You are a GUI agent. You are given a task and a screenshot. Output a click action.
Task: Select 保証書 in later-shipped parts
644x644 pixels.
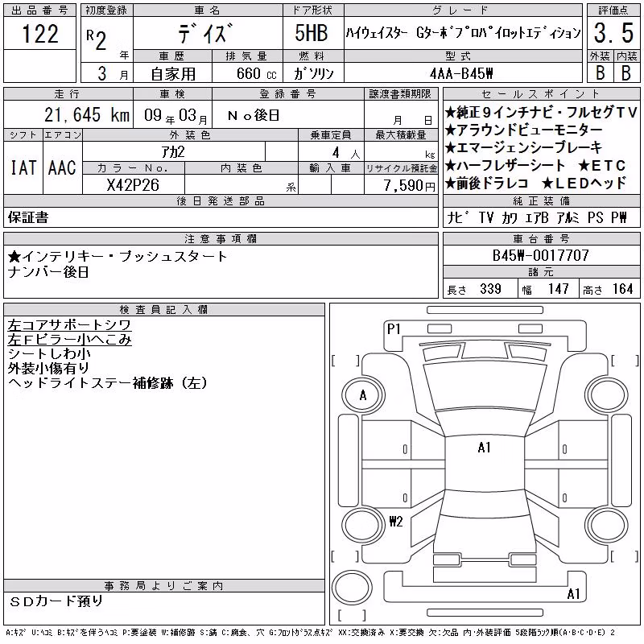(x=28, y=217)
